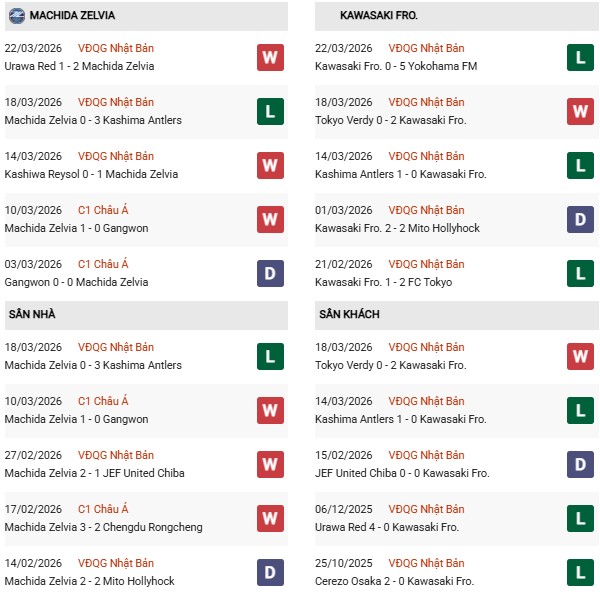600x595 pixels.
Task: Click the L badge for Urawa Red 4 - 0 Kawasaki Fro.
Action: coord(581,518)
